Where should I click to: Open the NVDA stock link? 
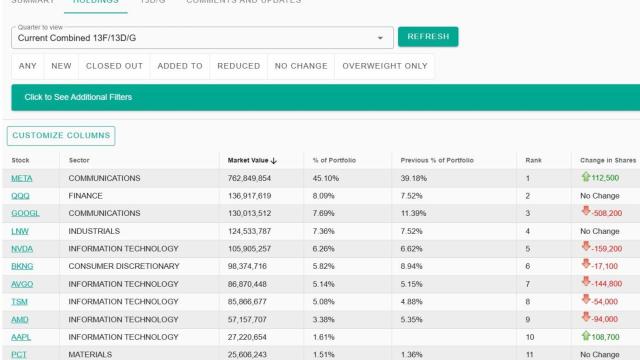pos(22,249)
